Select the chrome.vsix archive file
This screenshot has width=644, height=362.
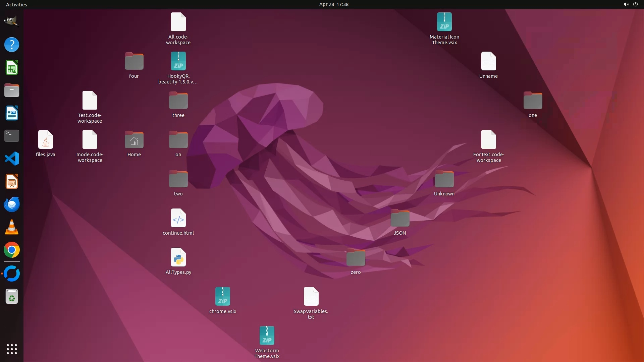click(222, 297)
